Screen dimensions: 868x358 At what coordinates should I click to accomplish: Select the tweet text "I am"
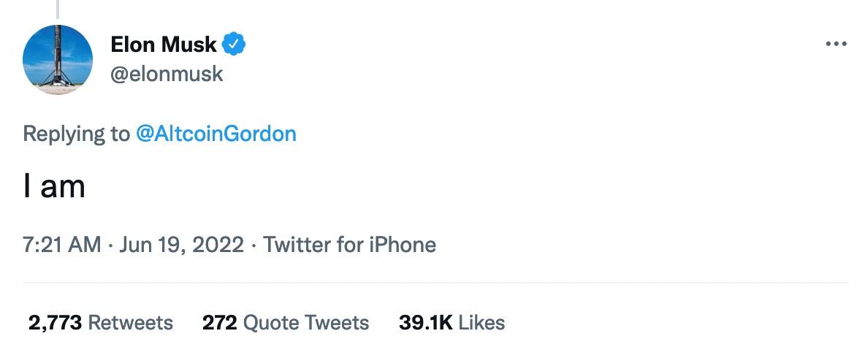coord(54,188)
